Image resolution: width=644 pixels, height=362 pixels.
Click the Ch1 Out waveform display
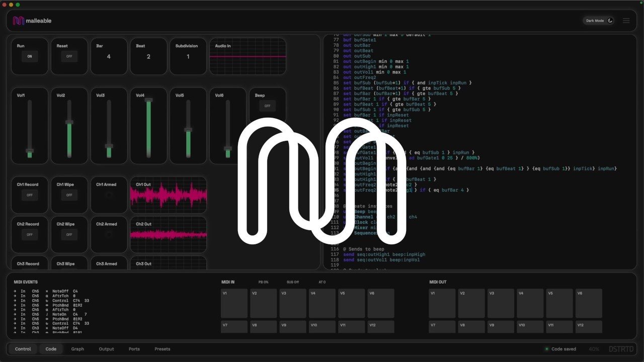click(x=169, y=195)
